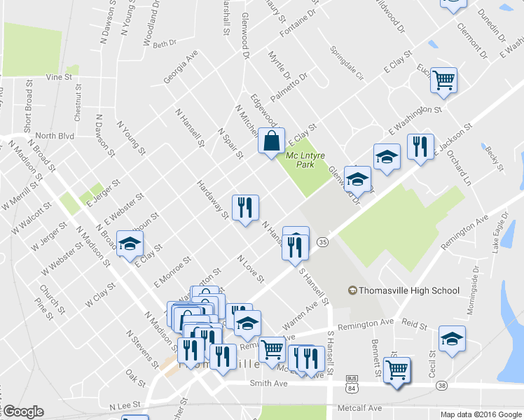Click the N Stevens St street label
524x420 pixels.
143,349
